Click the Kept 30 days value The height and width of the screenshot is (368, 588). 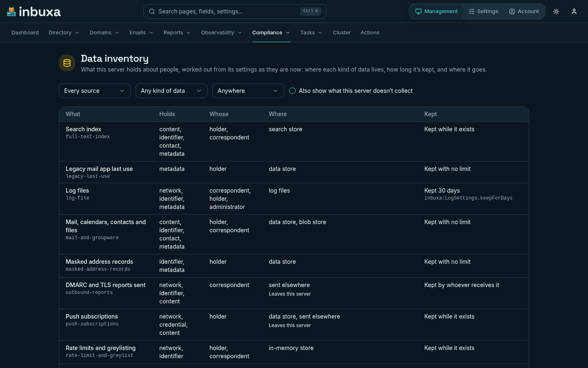point(442,191)
